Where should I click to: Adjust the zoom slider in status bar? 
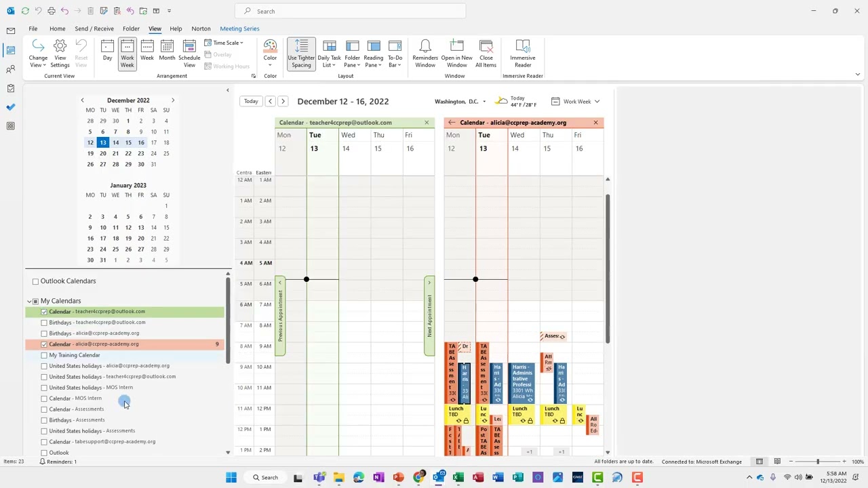(817, 462)
